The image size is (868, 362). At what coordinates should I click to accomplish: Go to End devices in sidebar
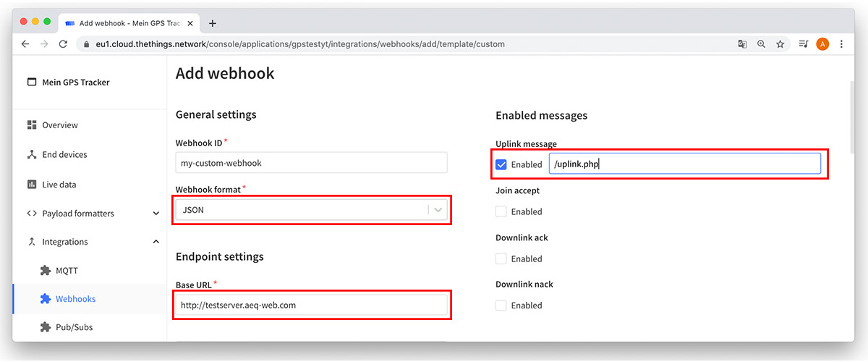click(x=64, y=155)
